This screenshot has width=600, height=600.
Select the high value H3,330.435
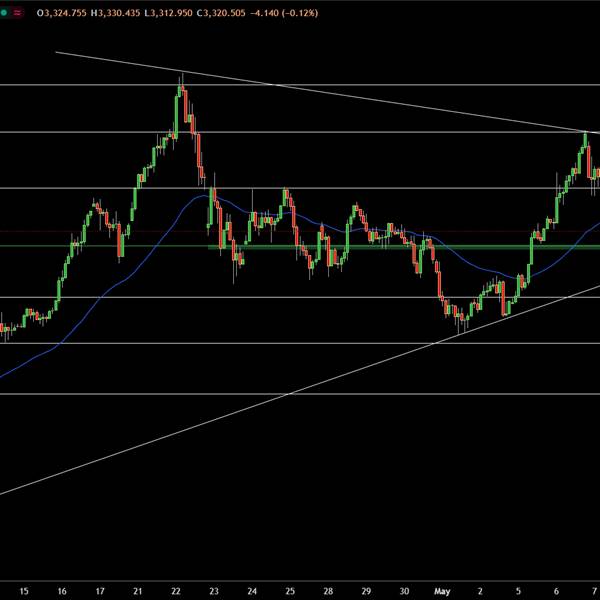point(116,13)
